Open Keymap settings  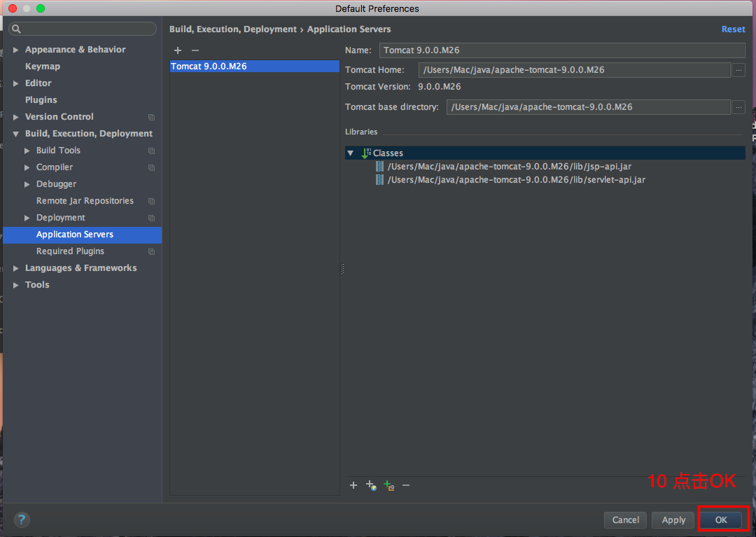(x=43, y=67)
